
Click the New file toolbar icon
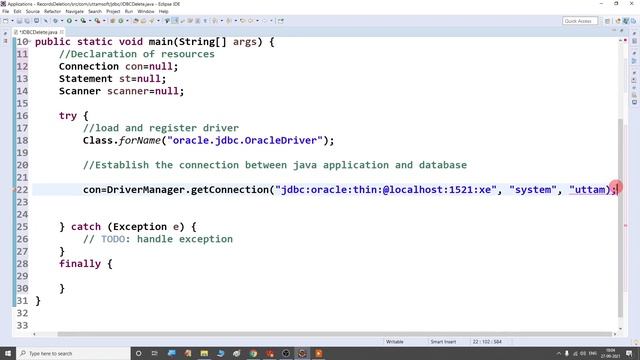(6, 21)
